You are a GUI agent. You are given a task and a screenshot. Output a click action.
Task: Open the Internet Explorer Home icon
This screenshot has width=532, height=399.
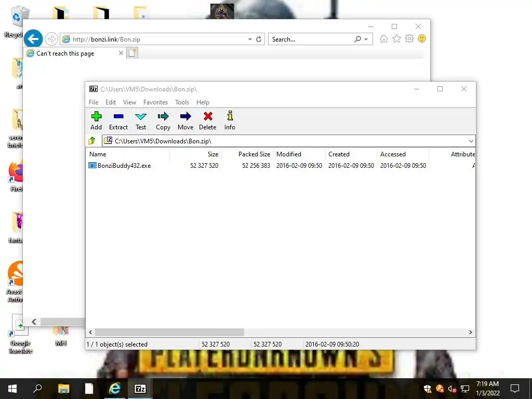(384, 38)
